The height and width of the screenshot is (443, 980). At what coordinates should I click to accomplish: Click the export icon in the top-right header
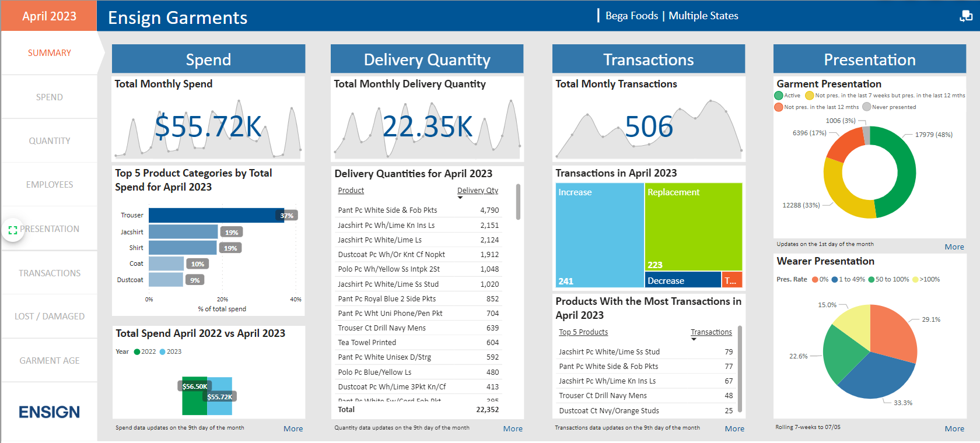pos(966,16)
